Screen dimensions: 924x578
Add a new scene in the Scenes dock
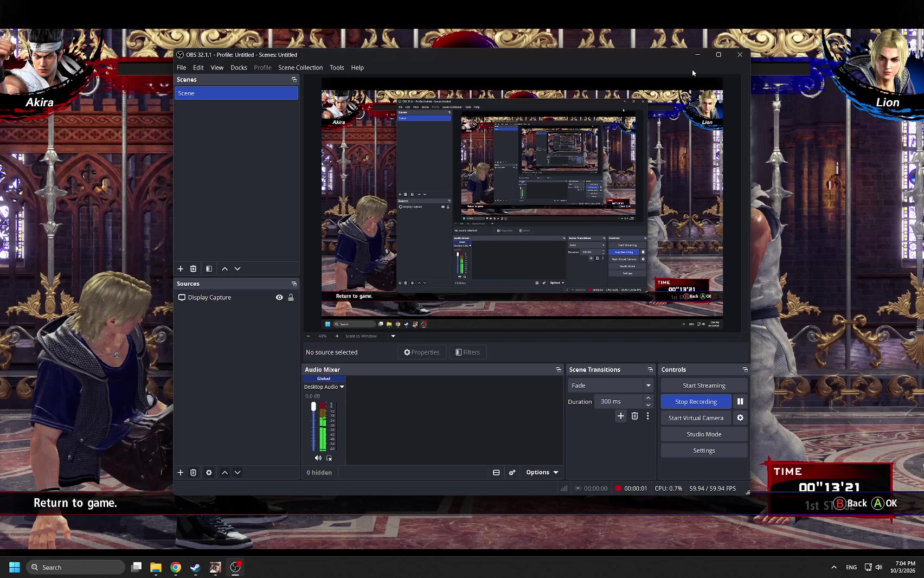click(181, 269)
